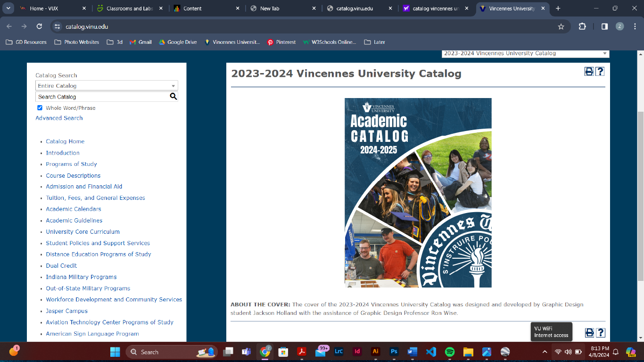Image resolution: width=644 pixels, height=362 pixels.
Task: Open the Course Descriptions link
Action: tap(73, 175)
